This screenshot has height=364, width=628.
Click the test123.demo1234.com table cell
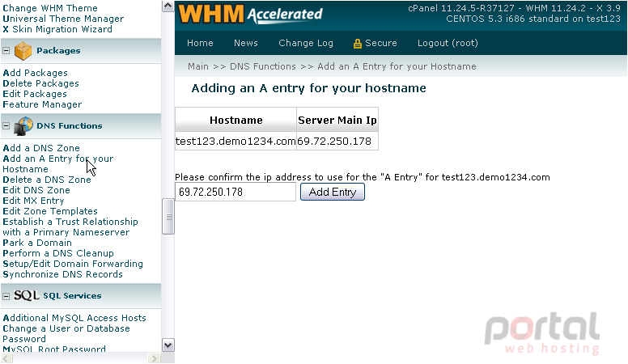[x=235, y=141]
